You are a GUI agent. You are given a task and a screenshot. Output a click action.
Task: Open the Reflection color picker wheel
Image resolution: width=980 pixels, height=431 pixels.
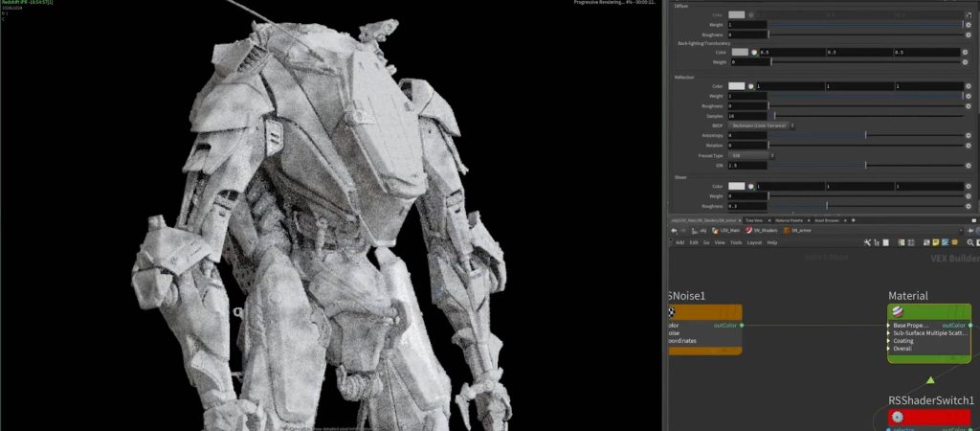click(752, 86)
